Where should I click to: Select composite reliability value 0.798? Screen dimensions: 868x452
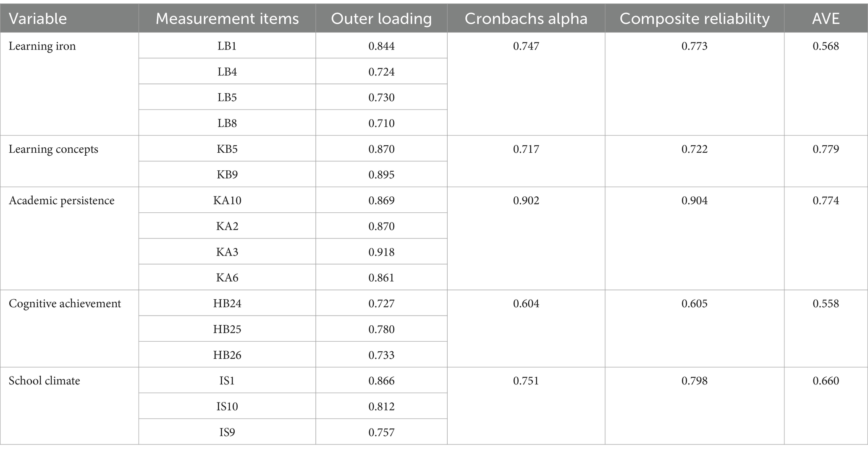click(695, 381)
